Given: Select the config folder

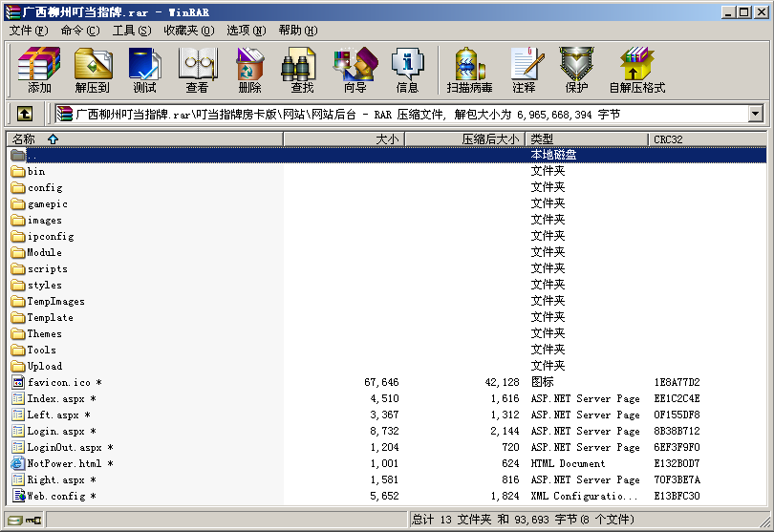Looking at the screenshot, I should coord(45,188).
